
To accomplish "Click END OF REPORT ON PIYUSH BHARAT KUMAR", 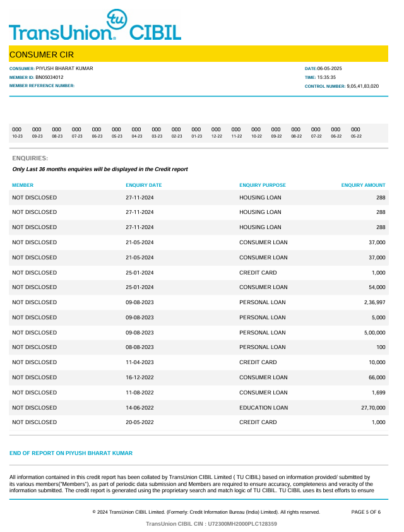I will [71, 453].
